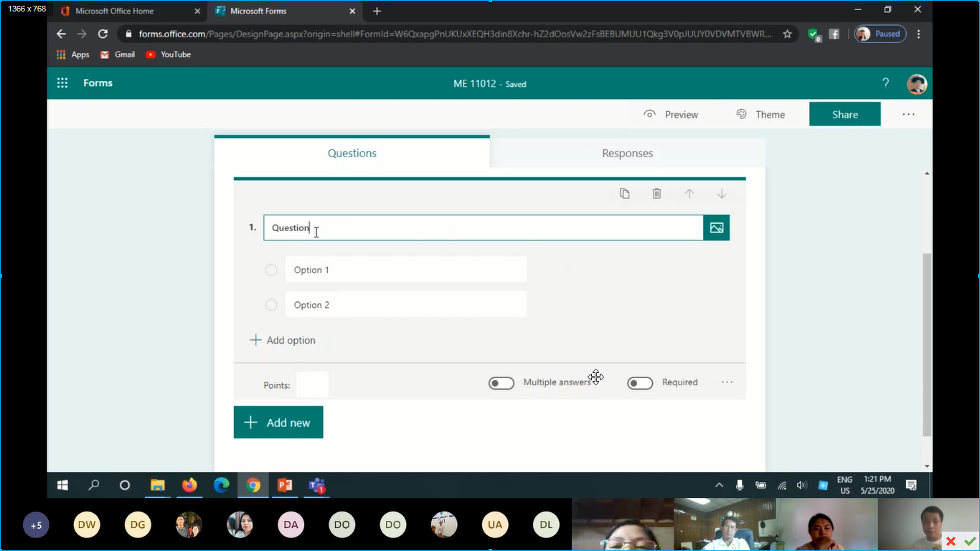Show the +5 more participants bubble
Image resolution: width=980 pixels, height=551 pixels.
point(36,525)
